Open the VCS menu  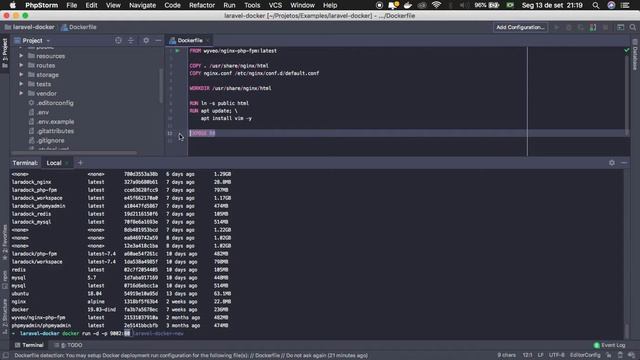[x=275, y=5]
